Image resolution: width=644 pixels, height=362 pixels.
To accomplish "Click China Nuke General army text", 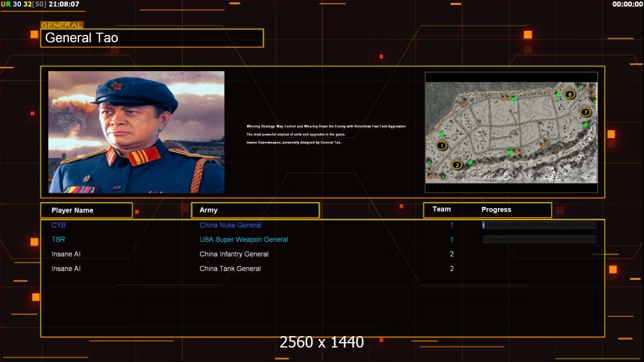I will point(230,225).
